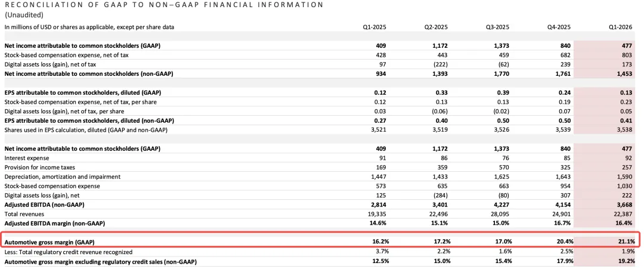
Task: Click the Total revenues row label
Action: point(24,214)
